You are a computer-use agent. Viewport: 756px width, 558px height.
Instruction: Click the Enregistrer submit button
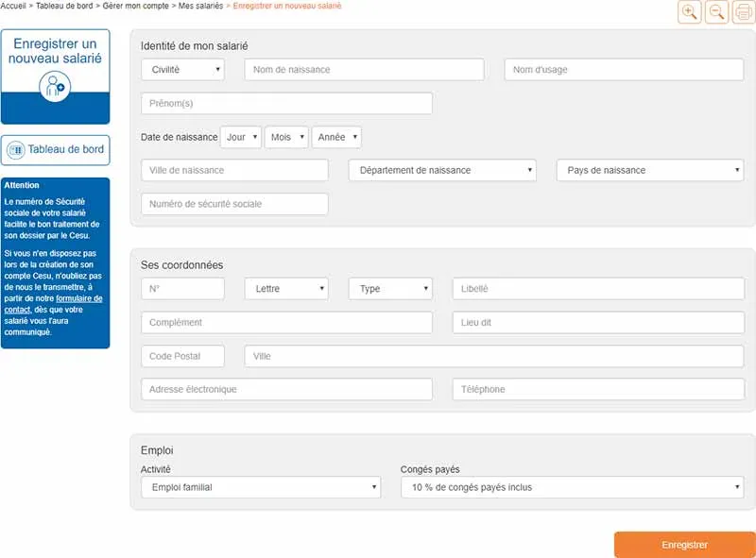[683, 545]
